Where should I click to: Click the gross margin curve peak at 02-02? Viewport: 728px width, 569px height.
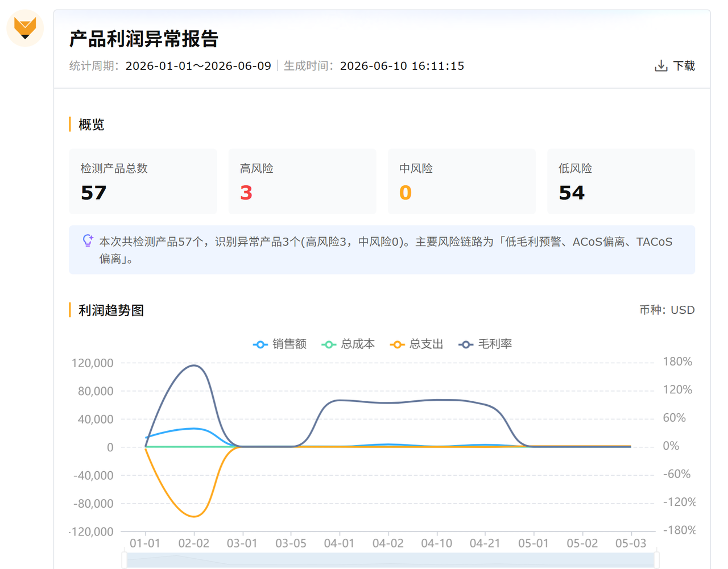[194, 366]
